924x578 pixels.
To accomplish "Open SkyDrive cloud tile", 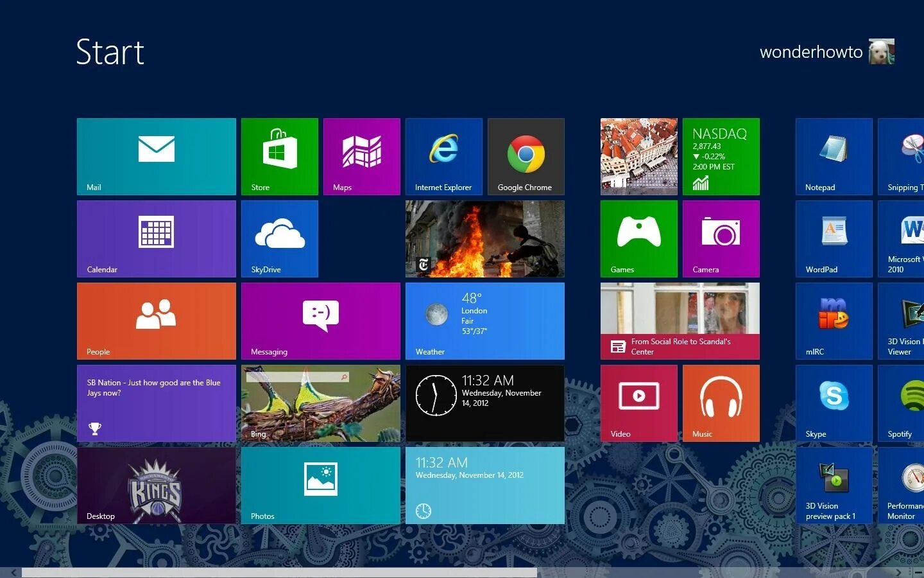I will tap(280, 239).
